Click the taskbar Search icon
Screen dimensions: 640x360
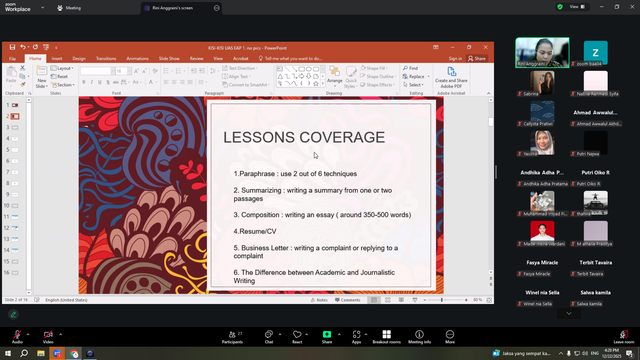[24, 353]
